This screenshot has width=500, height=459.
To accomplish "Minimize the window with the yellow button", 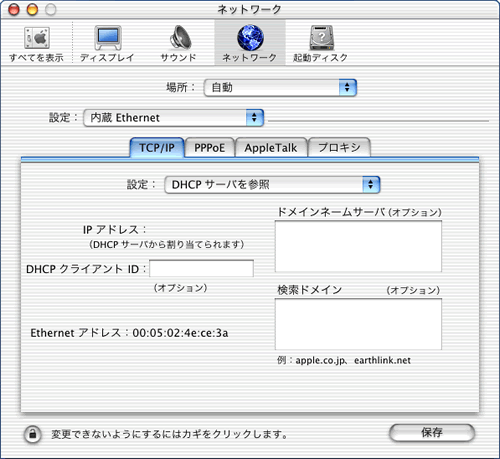I will click(32, 9).
